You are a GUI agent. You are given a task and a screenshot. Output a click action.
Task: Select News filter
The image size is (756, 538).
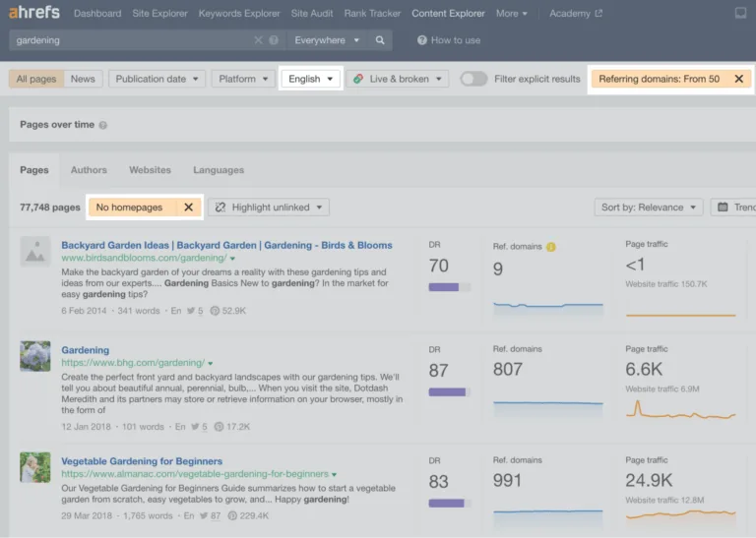pos(83,79)
